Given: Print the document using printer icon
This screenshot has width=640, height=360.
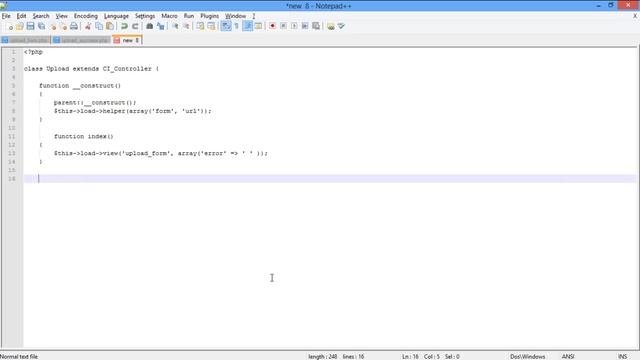Looking at the screenshot, I should click(x=74, y=26).
